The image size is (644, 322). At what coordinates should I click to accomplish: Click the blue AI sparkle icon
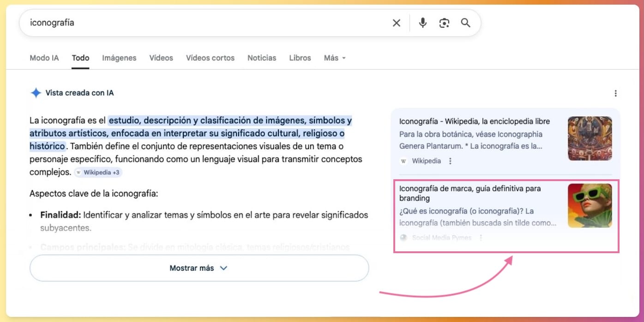pyautogui.click(x=36, y=93)
